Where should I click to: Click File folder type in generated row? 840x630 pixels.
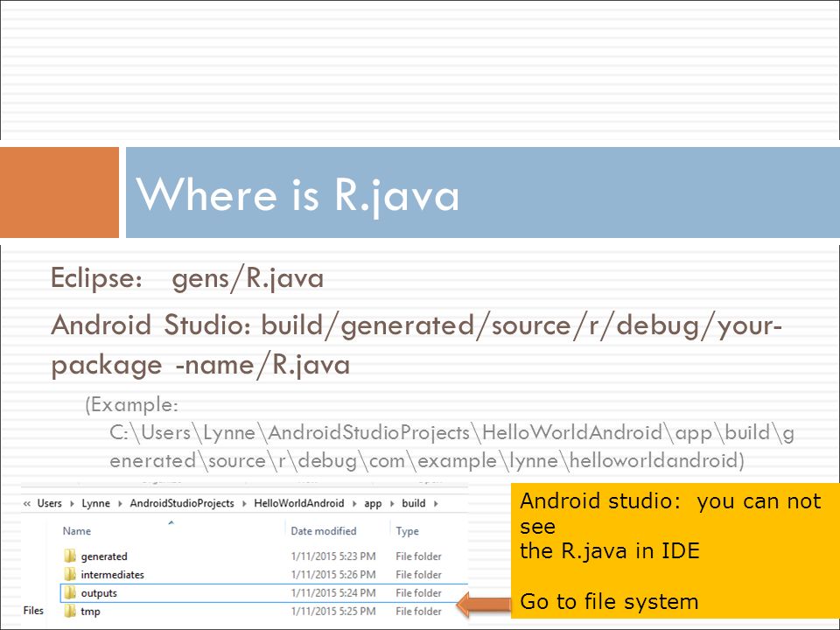(x=418, y=556)
